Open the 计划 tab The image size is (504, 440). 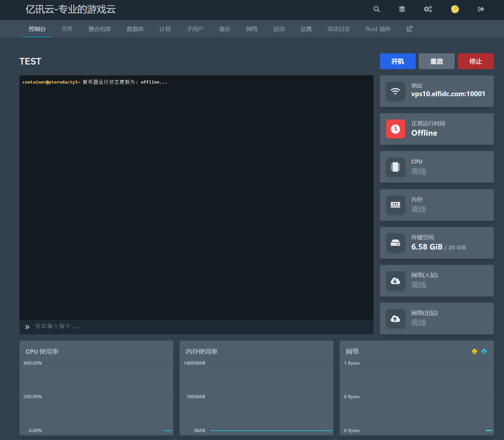pyautogui.click(x=165, y=29)
